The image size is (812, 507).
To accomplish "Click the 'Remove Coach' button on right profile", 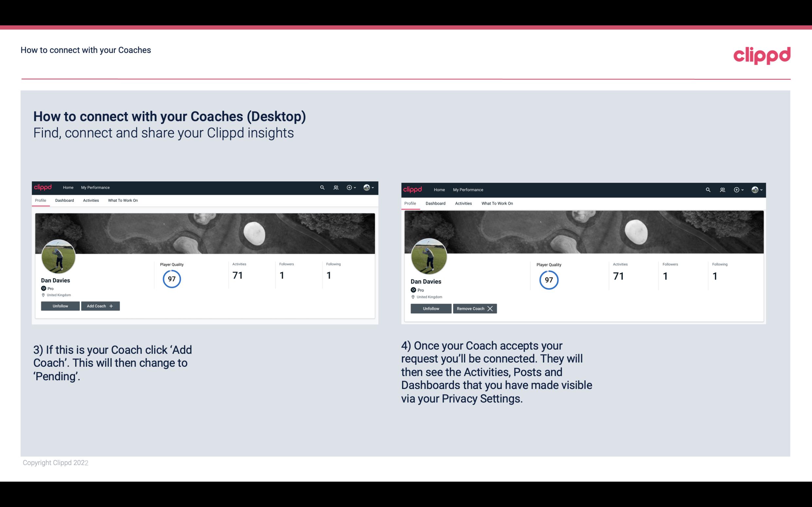I will coord(475,308).
